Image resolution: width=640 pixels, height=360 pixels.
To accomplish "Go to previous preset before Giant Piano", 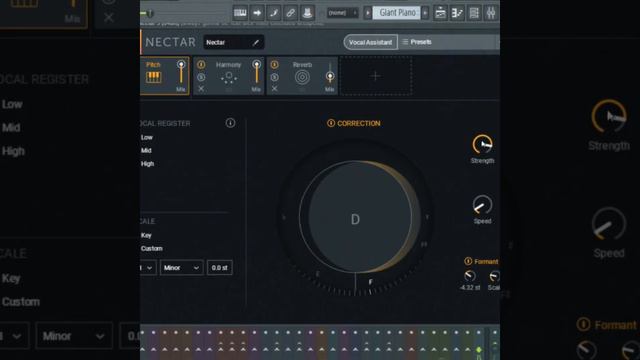I will click(x=367, y=13).
